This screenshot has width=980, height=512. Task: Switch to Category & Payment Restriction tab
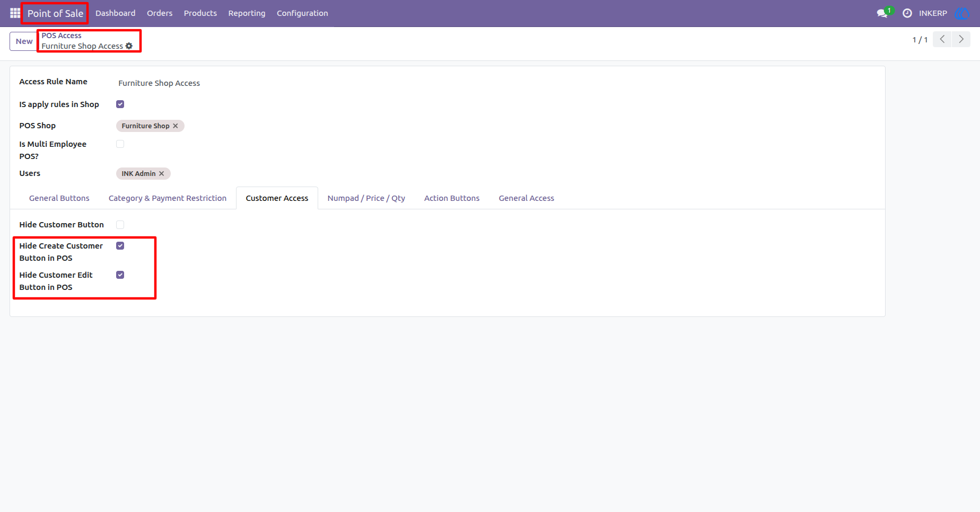pyautogui.click(x=168, y=198)
